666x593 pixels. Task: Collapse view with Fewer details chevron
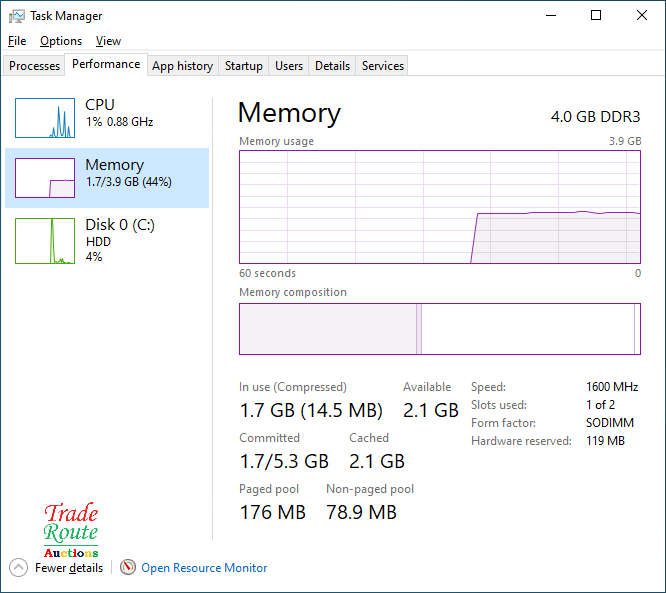point(18,567)
